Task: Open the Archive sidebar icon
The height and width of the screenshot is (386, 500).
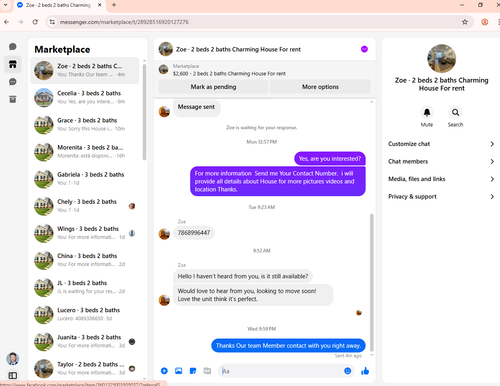Action: pos(13,99)
